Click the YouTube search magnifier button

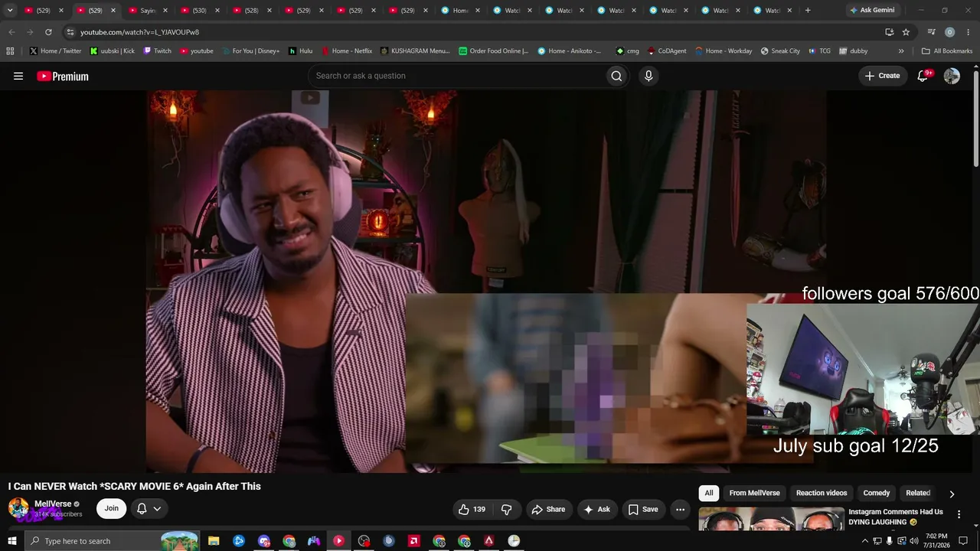(x=616, y=76)
